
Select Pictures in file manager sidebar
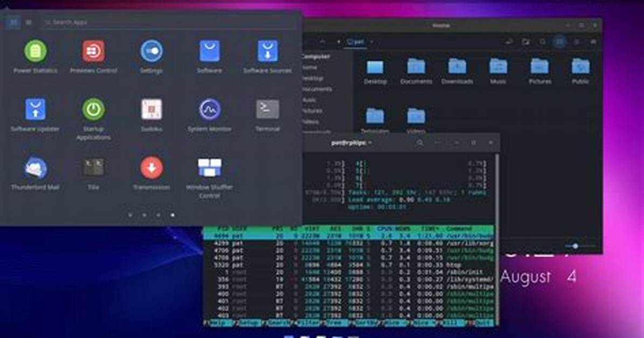tap(312, 110)
